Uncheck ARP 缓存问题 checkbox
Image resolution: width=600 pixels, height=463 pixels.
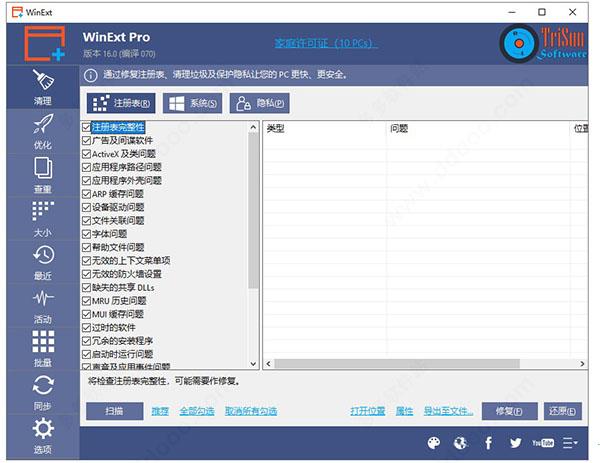click(86, 194)
